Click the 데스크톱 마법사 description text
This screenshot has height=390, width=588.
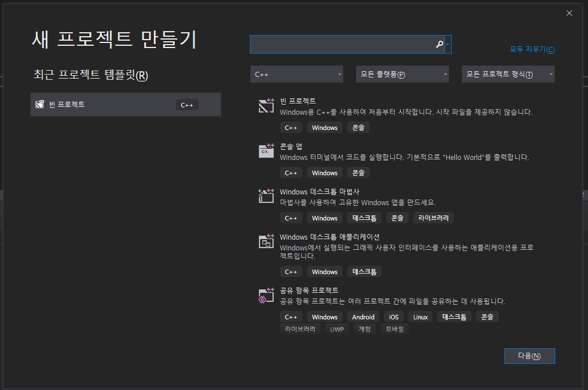point(358,202)
